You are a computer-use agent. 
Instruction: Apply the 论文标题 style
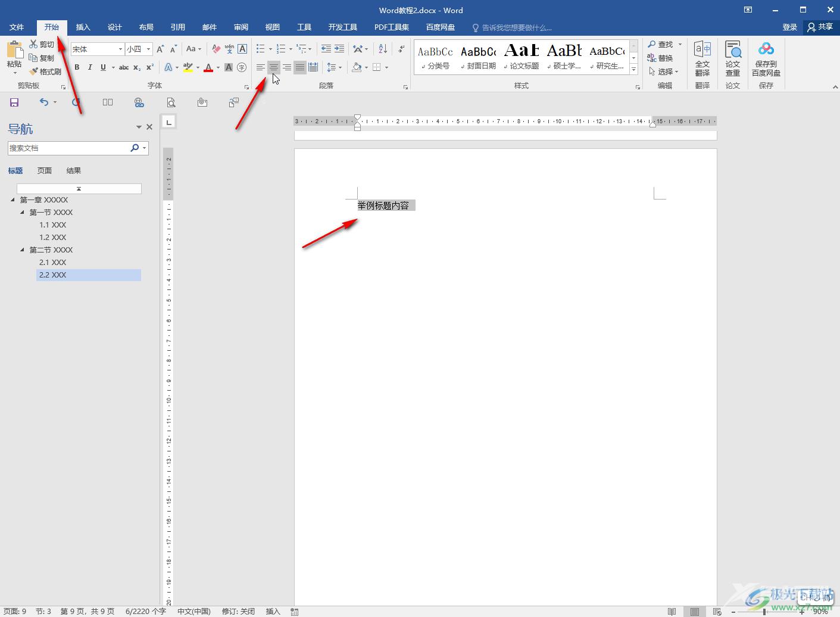pos(522,57)
